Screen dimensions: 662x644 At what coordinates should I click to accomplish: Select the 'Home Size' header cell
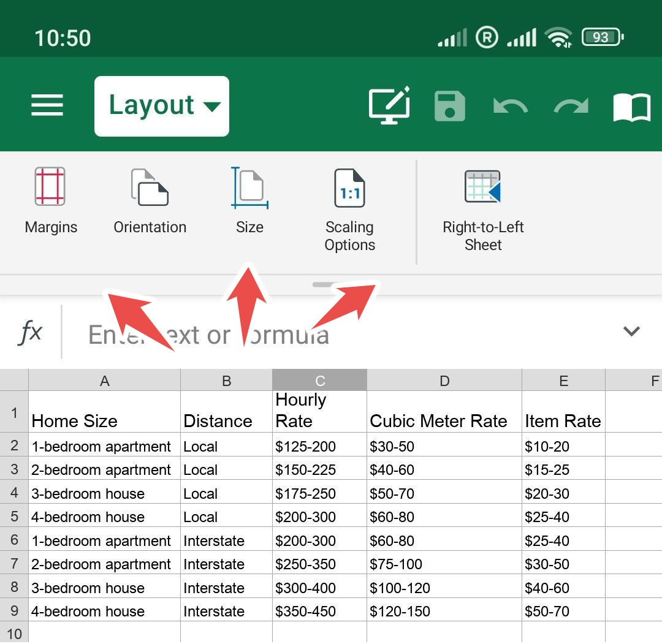click(x=105, y=412)
